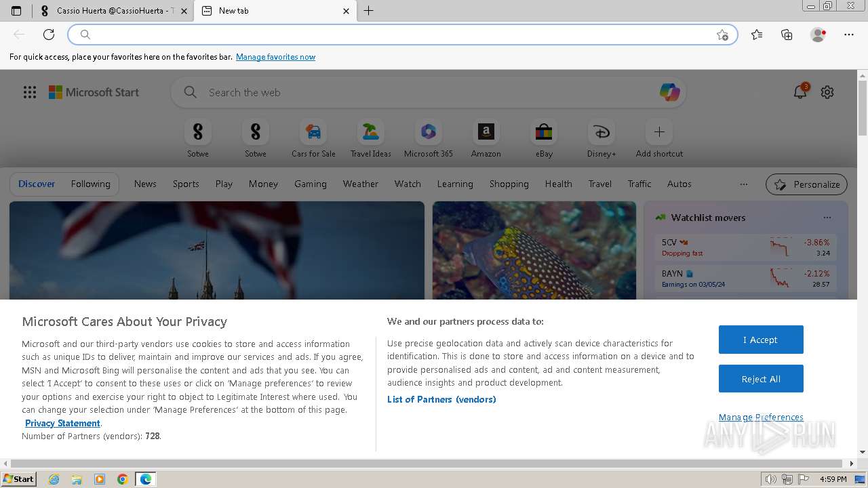Open the Play category
The height and width of the screenshot is (488, 868).
[x=224, y=184]
